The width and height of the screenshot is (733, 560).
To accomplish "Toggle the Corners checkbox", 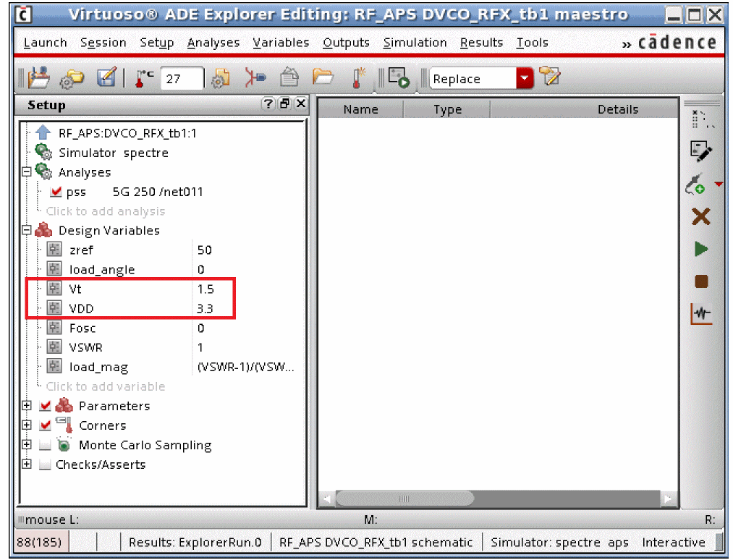I will pyautogui.click(x=46, y=425).
